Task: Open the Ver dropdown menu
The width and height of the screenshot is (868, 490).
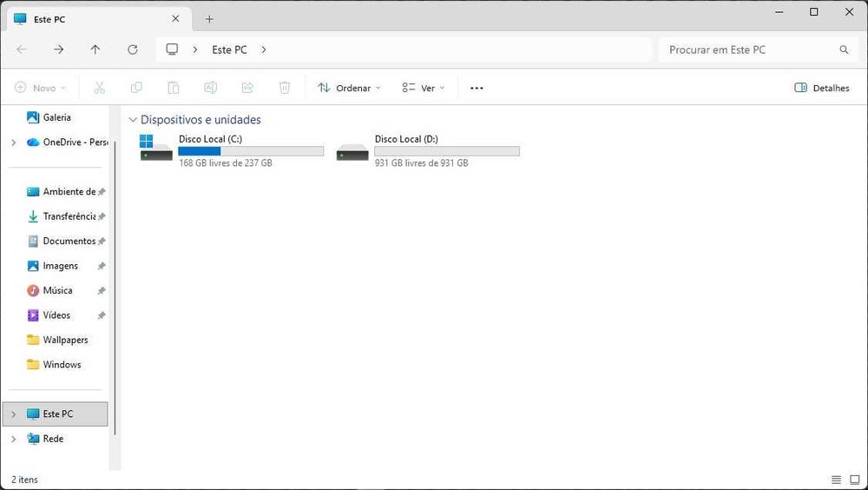Action: [424, 88]
